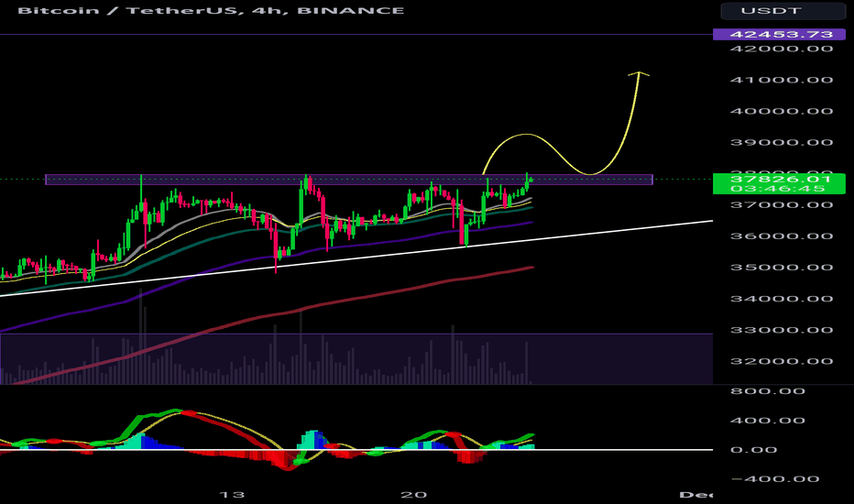Click the 41000.00 price axis label
854x504 pixels.
click(x=782, y=80)
